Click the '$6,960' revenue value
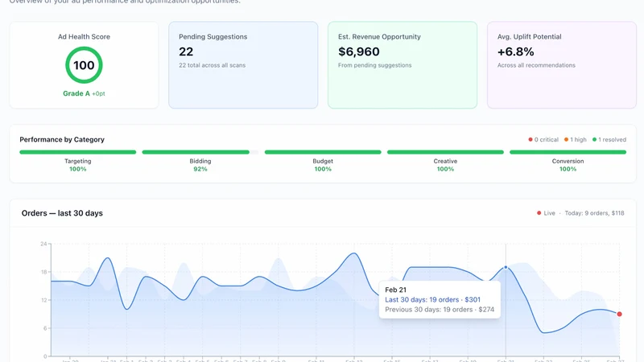 (x=359, y=51)
